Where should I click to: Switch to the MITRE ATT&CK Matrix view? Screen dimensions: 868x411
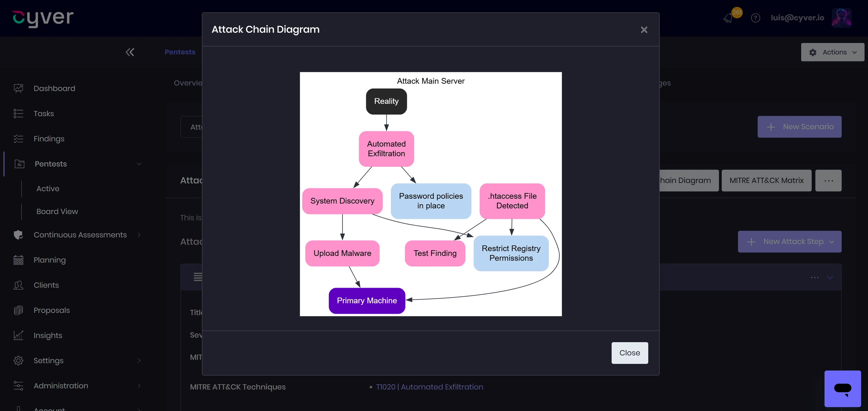point(766,181)
